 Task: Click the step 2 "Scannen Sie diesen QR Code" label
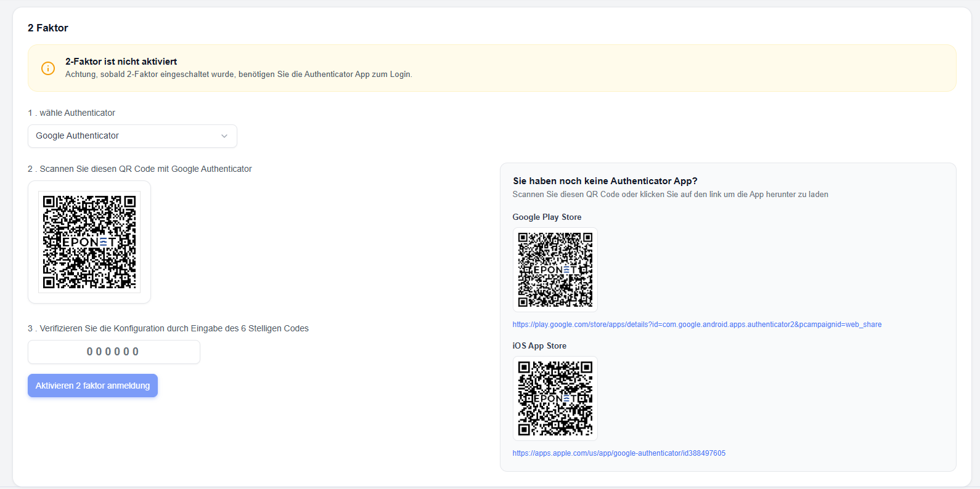tap(140, 169)
